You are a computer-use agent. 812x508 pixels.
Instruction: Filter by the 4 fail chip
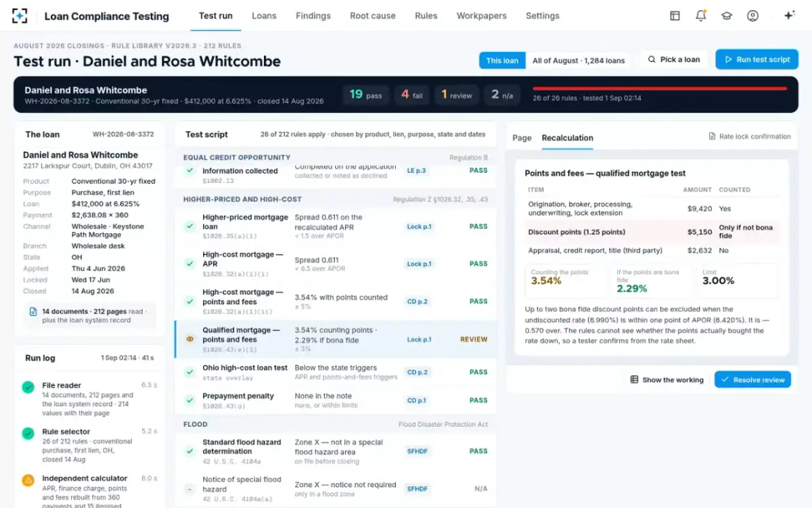pyautogui.click(x=411, y=95)
